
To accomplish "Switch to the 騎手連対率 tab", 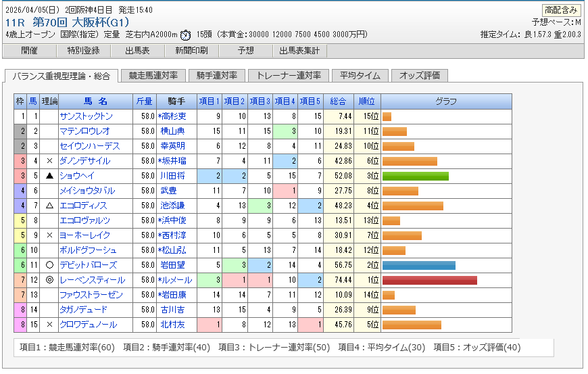I will click(x=217, y=75).
